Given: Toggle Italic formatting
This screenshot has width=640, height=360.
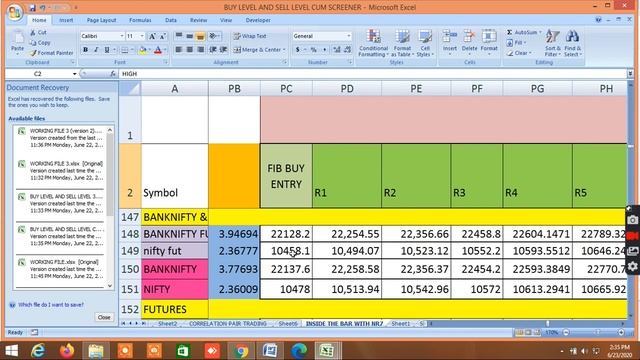Looking at the screenshot, I should 96,50.
